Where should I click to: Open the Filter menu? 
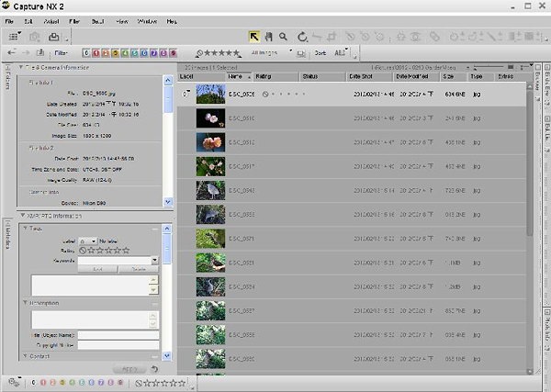[x=74, y=21]
